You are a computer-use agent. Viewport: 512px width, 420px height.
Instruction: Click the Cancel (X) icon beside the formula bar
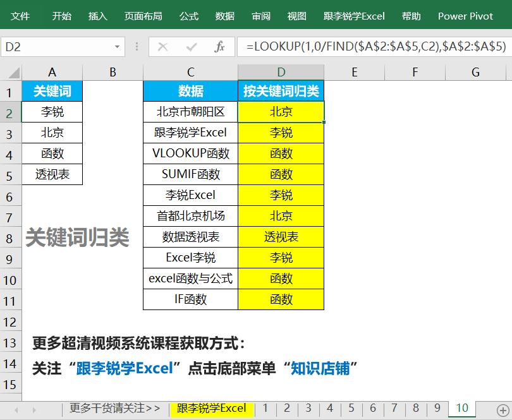tap(161, 47)
